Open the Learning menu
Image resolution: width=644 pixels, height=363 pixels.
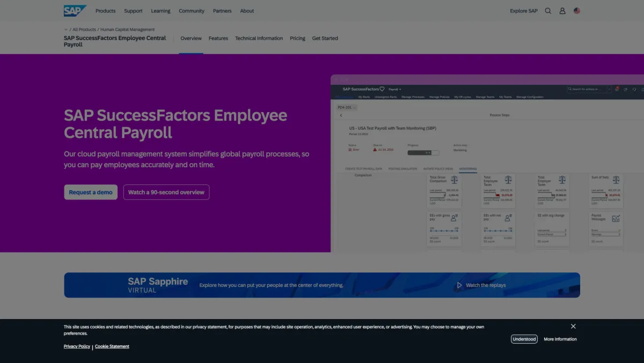pyautogui.click(x=160, y=11)
